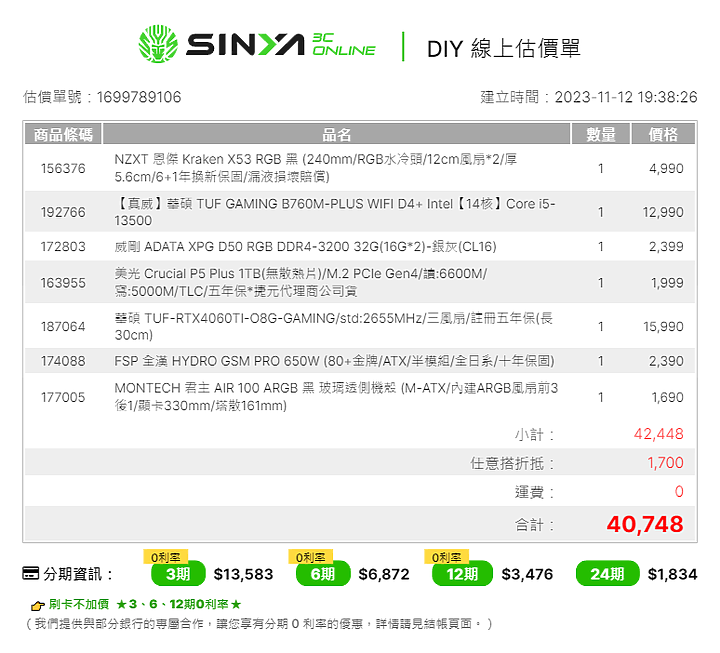Screen dimensions: 720x653
Task: Click the 分期資訊 label
Action: [78, 574]
